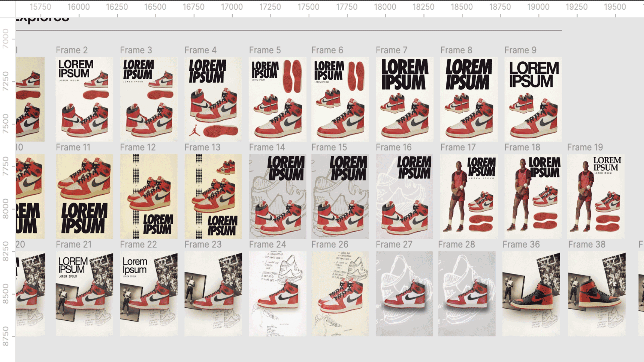This screenshot has height=362, width=644.
Task: Select Frame 17 poster with basketball player
Action: (x=469, y=196)
